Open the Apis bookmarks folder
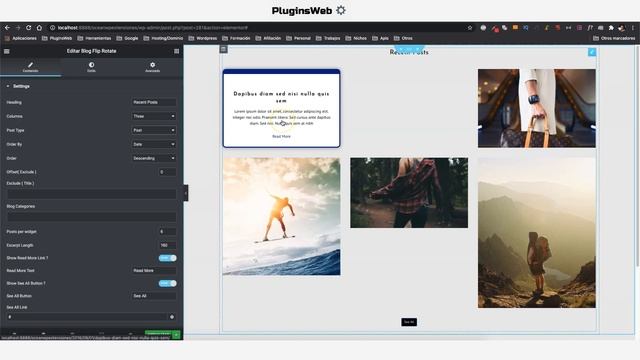640x360 pixels. pos(380,38)
